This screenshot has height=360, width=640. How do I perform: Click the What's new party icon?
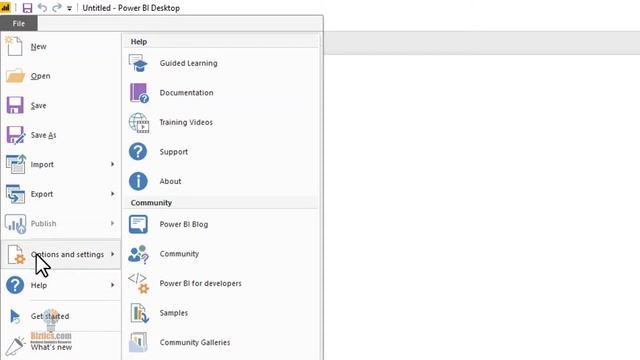pyautogui.click(x=15, y=346)
